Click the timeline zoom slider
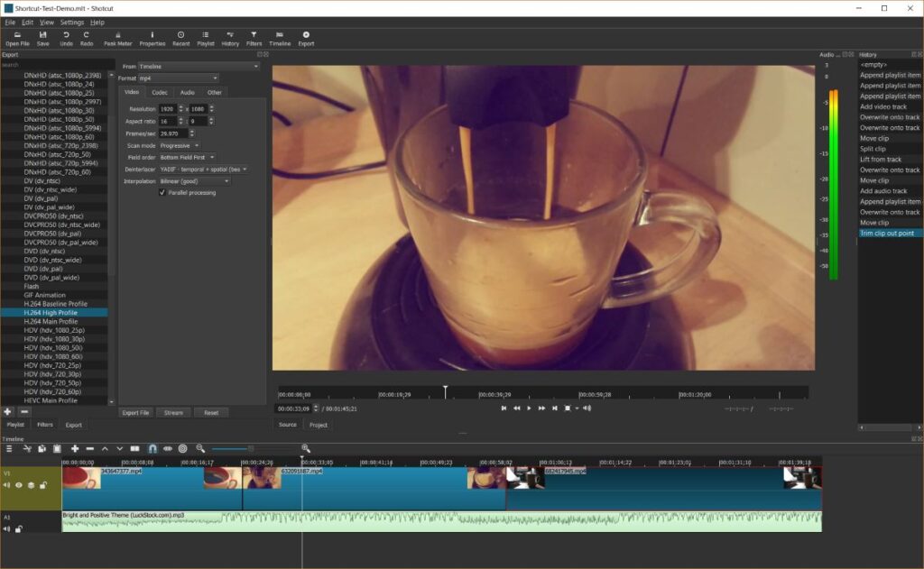This screenshot has height=569, width=924. coord(251,448)
